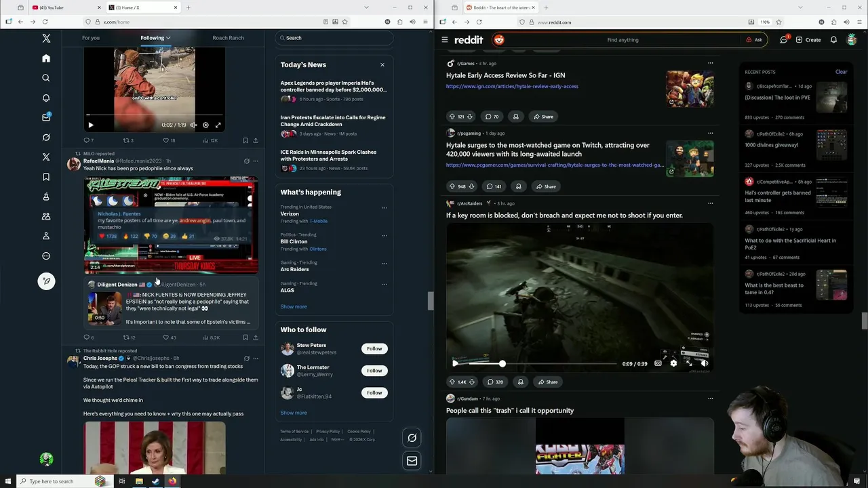Bookmark the left Firefox page with star

[345, 22]
